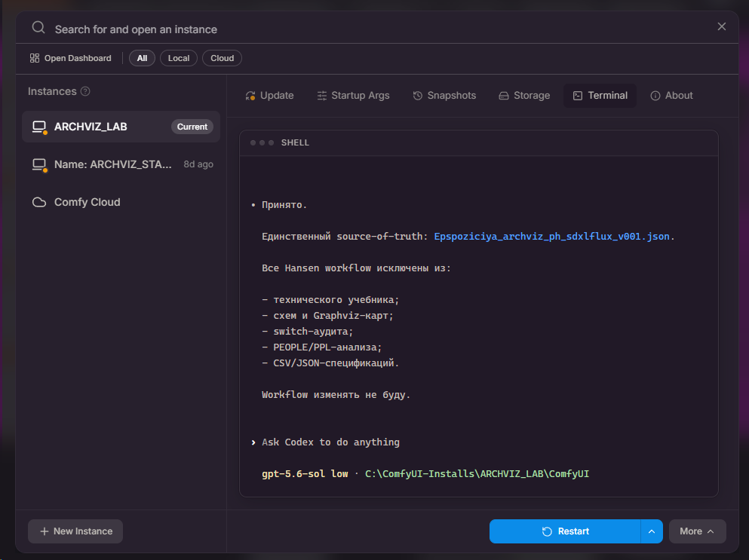749x560 pixels.
Task: Click the Current badge on ARCHVIZ_LAB
Action: coord(192,127)
